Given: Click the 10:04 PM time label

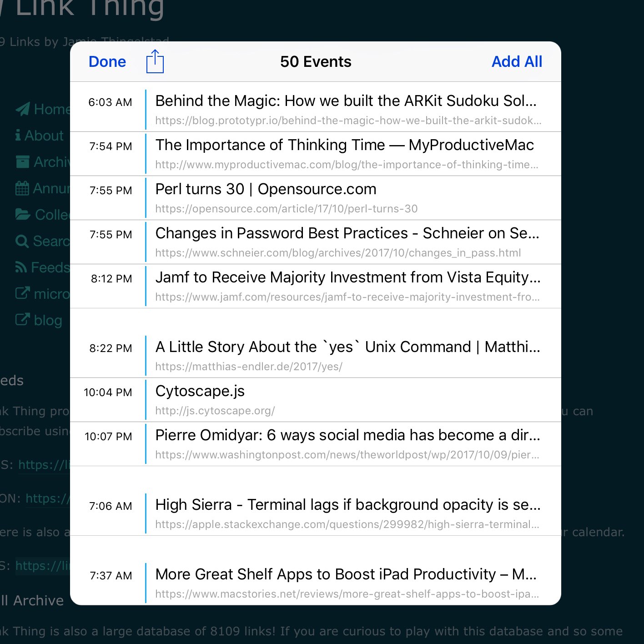Looking at the screenshot, I should pos(108,392).
